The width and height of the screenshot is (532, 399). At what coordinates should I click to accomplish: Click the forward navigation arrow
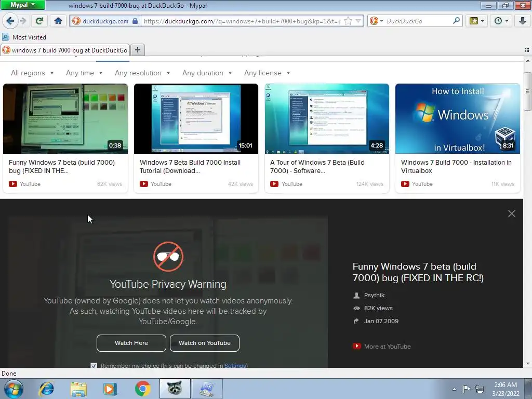click(23, 21)
